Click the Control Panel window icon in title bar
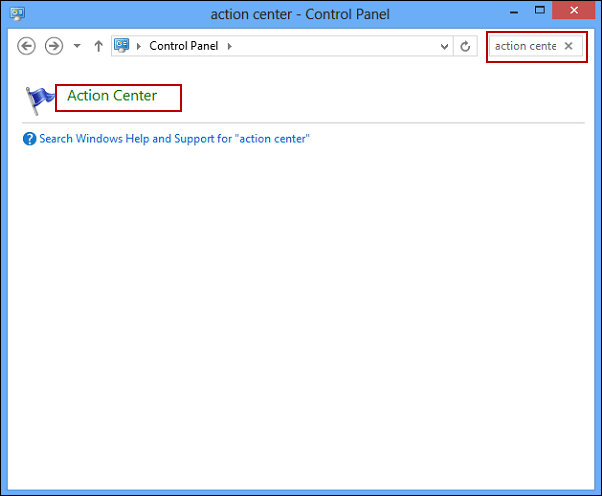Screen dimensions: 602x496 [x=17, y=14]
